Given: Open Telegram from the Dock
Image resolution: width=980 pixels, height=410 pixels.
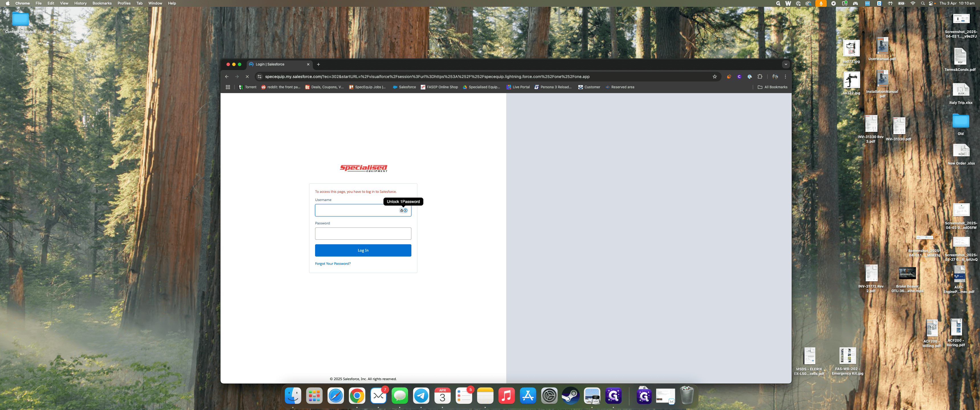Looking at the screenshot, I should pos(421,395).
